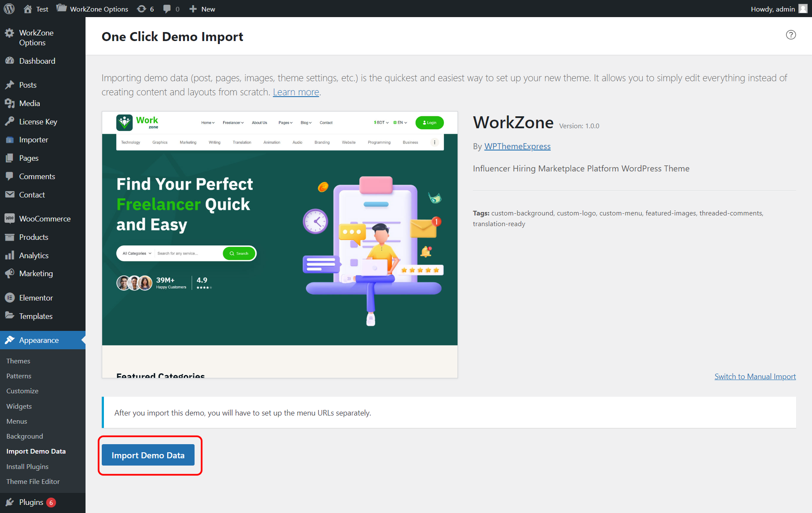Open the New content menu
The width and height of the screenshot is (812, 513).
pyautogui.click(x=202, y=9)
